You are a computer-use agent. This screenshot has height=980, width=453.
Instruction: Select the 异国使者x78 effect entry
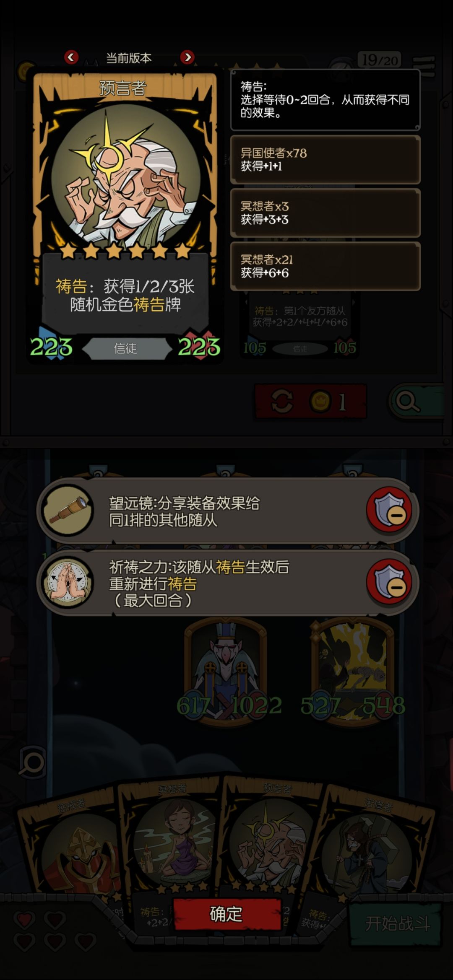(325, 160)
